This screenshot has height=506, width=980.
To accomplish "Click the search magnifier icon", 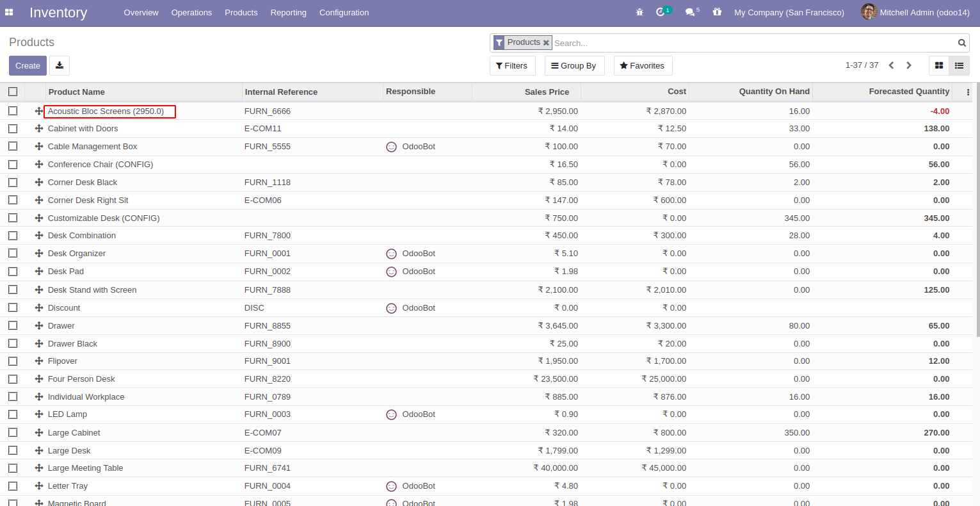I will coord(961,43).
